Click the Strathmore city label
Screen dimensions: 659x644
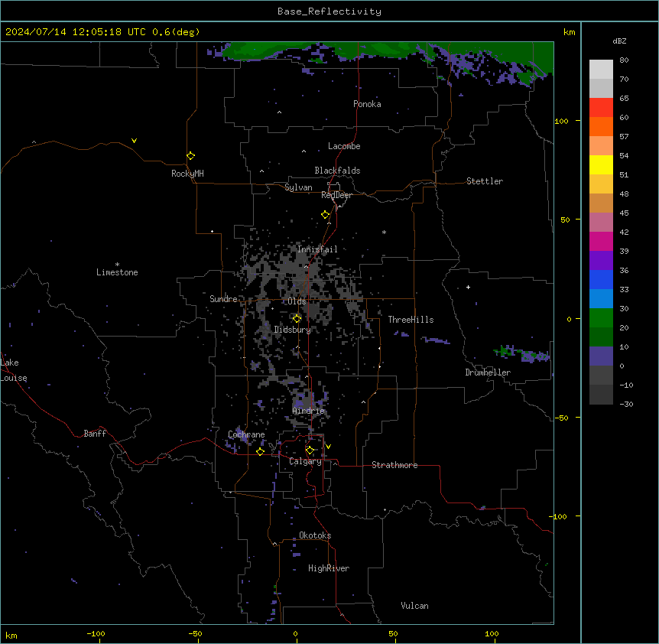394,465
